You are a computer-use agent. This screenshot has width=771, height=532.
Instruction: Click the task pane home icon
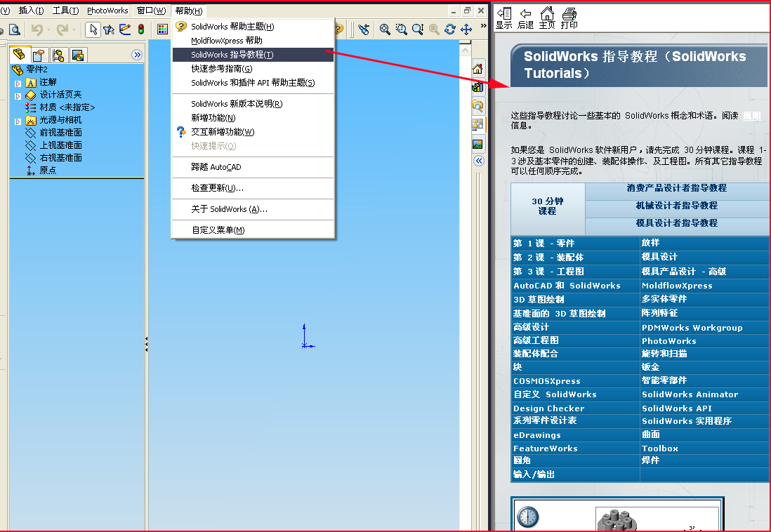pyautogui.click(x=477, y=69)
